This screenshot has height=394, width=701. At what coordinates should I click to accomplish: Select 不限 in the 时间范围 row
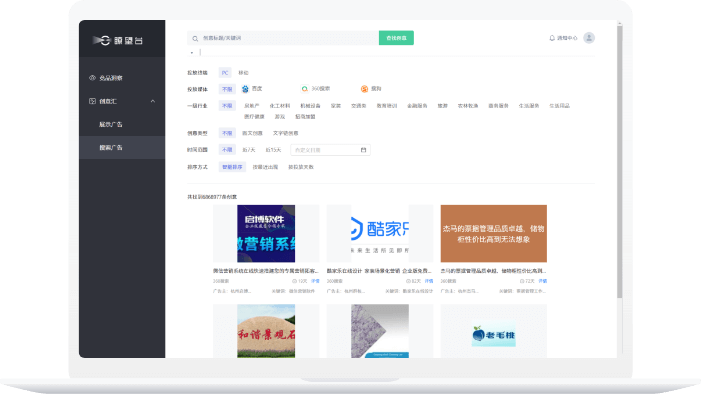(x=227, y=150)
